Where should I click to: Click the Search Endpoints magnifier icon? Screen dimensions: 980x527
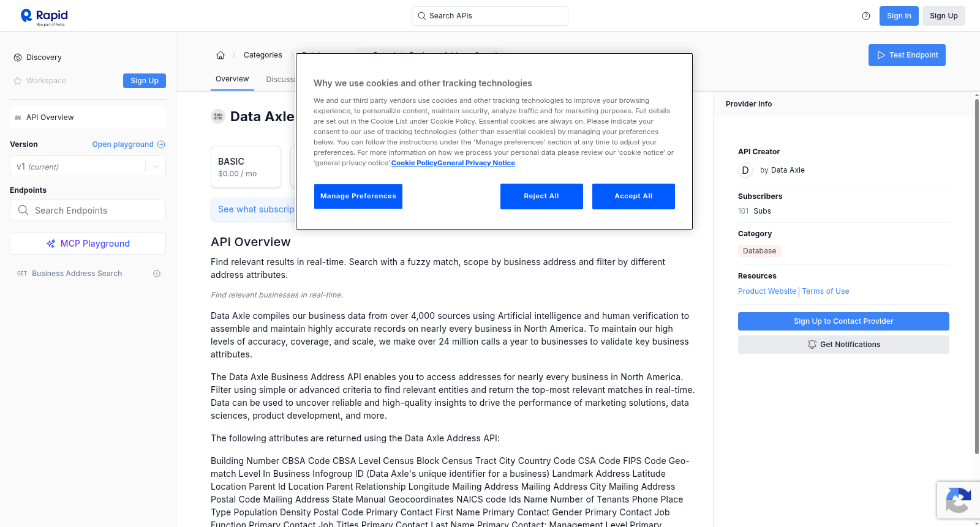(x=23, y=210)
